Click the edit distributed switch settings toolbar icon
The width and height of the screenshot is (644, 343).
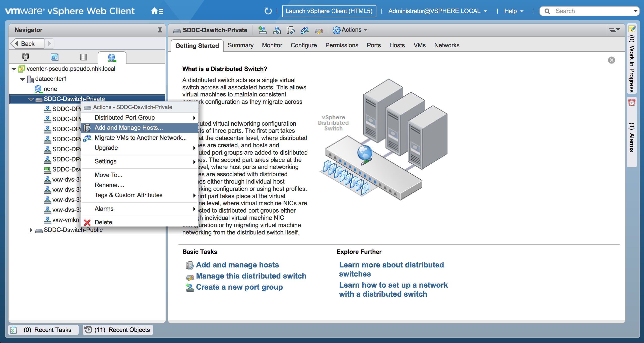tap(319, 31)
